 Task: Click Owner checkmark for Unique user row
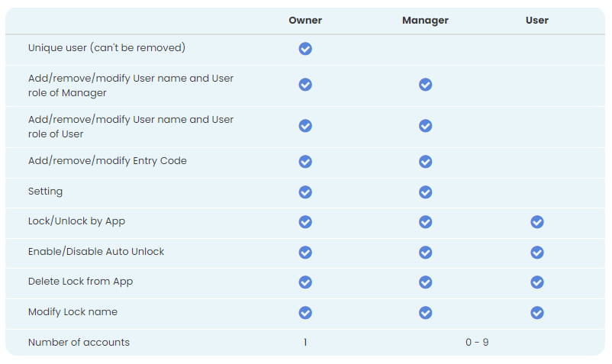coord(305,49)
